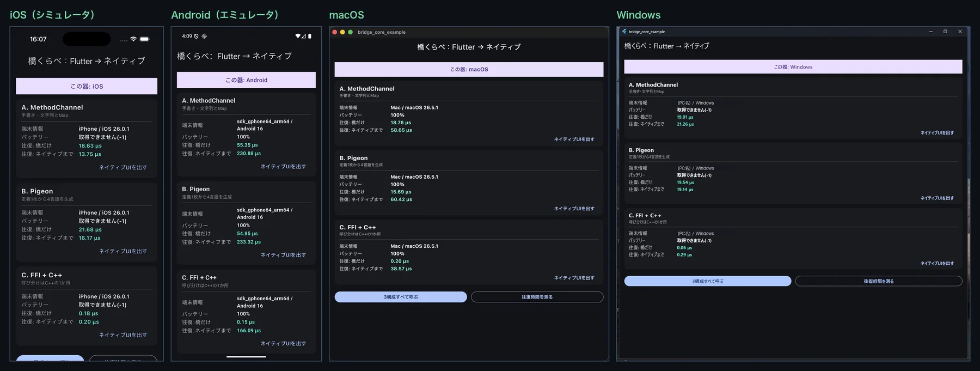Click 往復時間を測る button in macOS window
The width and height of the screenshot is (980, 371).
(x=537, y=297)
